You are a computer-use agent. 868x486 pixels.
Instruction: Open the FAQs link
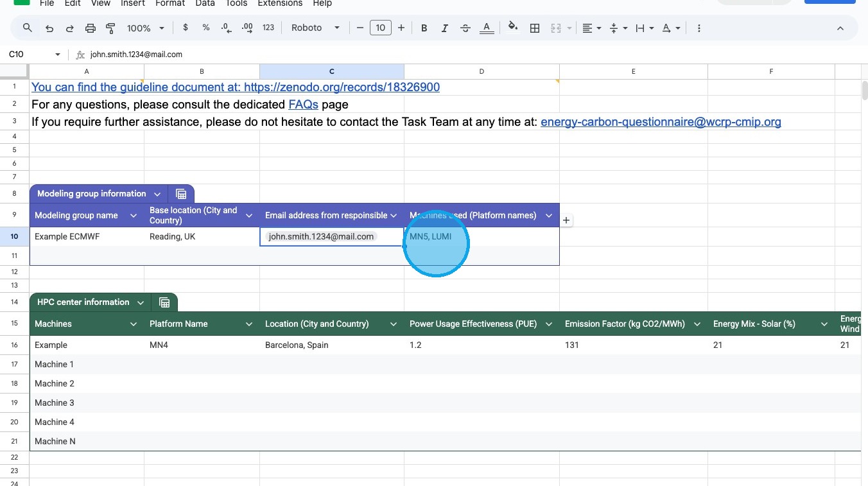tap(303, 104)
